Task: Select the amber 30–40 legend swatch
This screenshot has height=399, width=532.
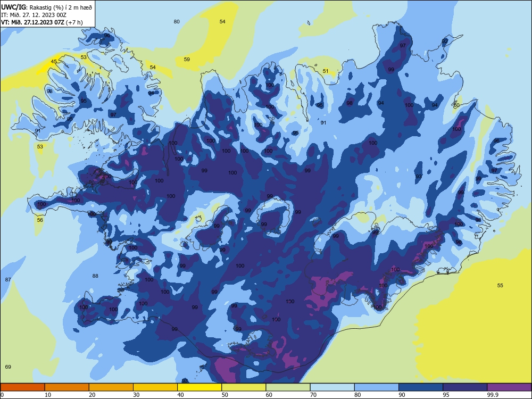Action: (x=155, y=387)
